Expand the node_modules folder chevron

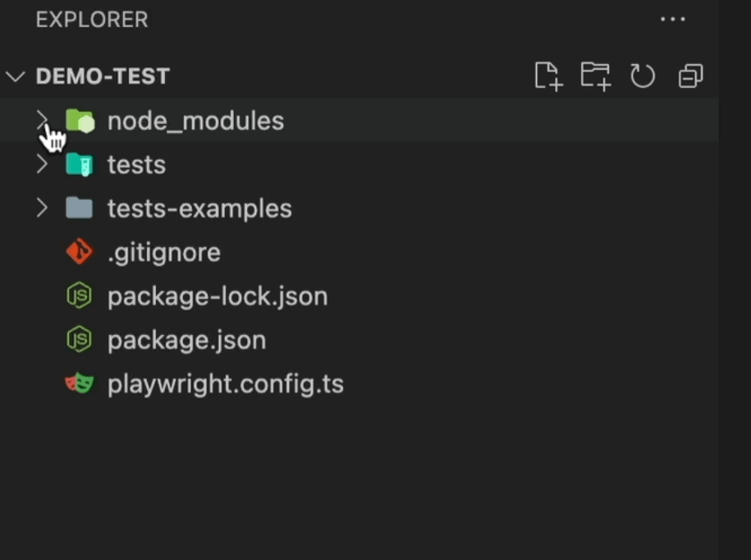pyautogui.click(x=42, y=122)
